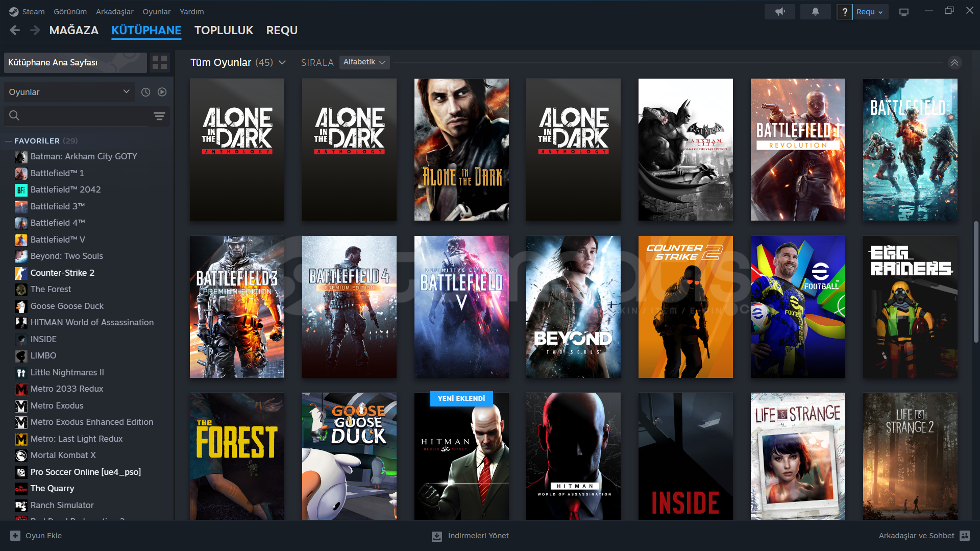Open the notifications bell
This screenshot has width=980, height=551.
click(815, 12)
